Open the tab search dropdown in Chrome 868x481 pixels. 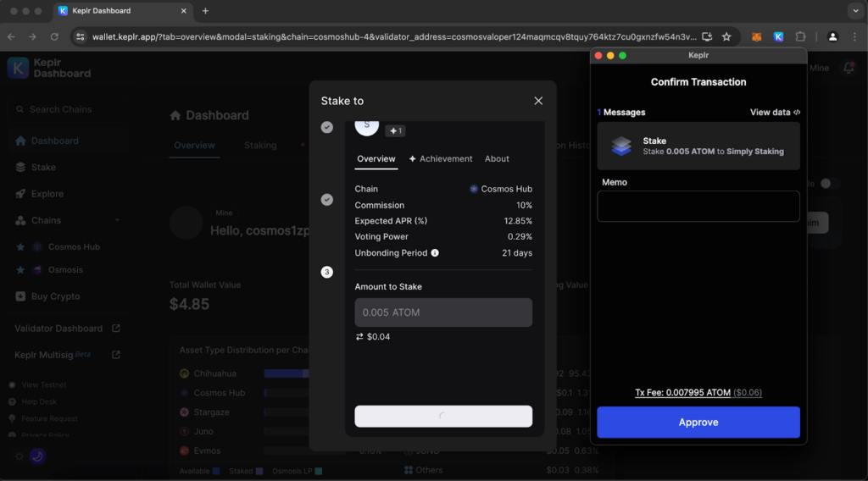[x=854, y=11]
